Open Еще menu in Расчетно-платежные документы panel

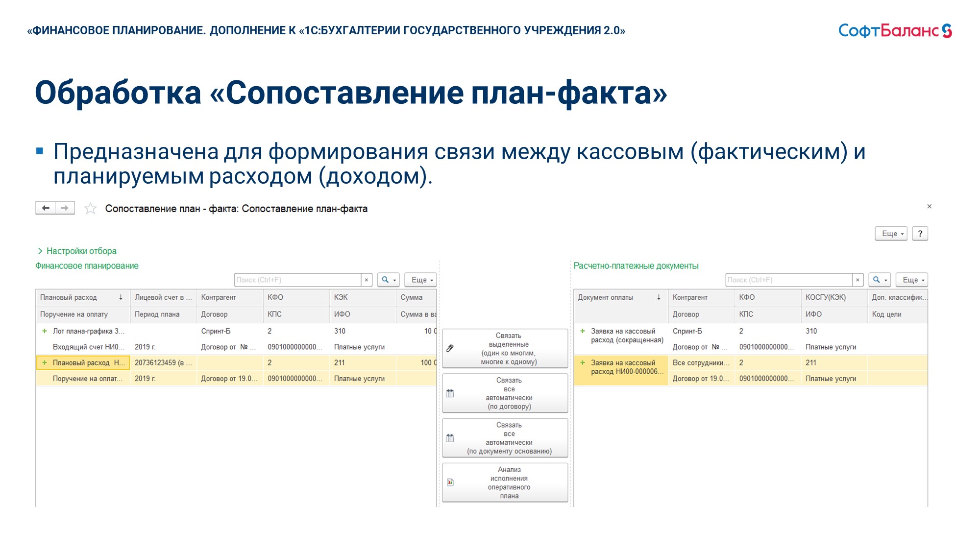coord(911,280)
